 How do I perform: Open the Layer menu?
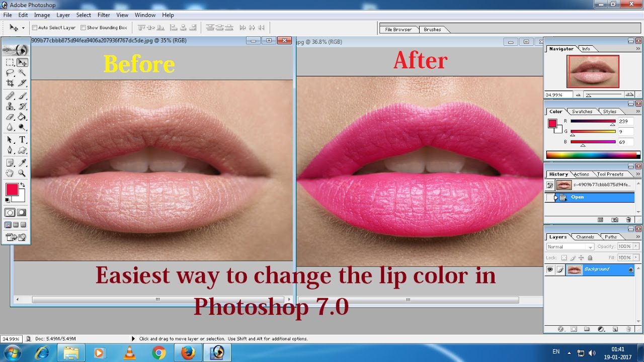point(63,15)
